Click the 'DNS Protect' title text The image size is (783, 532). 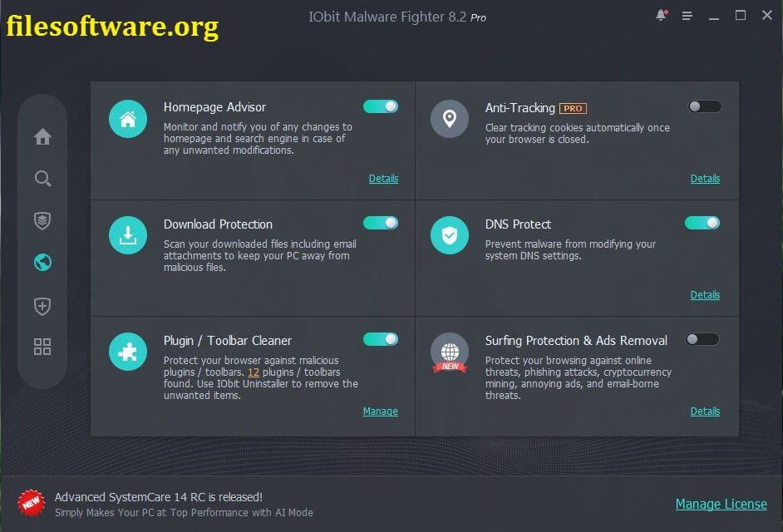[x=518, y=224]
